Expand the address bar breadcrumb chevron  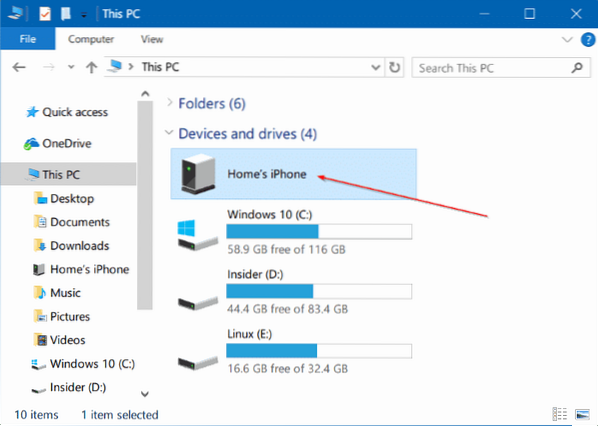coord(131,67)
